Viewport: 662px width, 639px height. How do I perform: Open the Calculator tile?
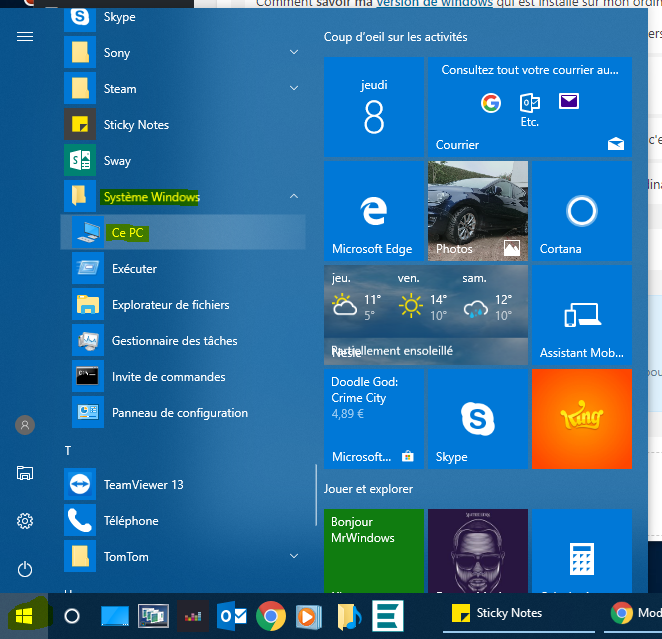point(582,551)
